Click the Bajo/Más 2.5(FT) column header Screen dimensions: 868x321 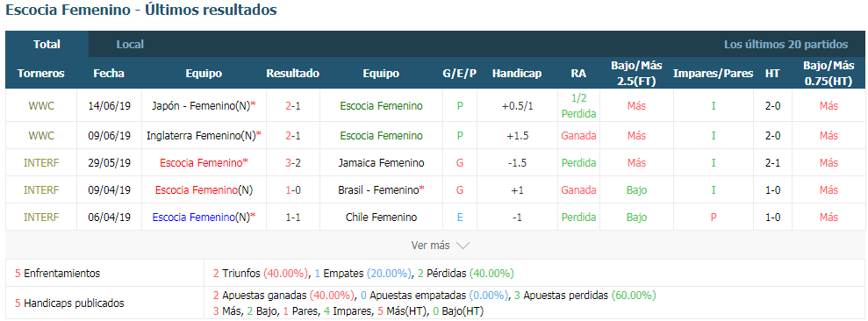[x=636, y=73]
